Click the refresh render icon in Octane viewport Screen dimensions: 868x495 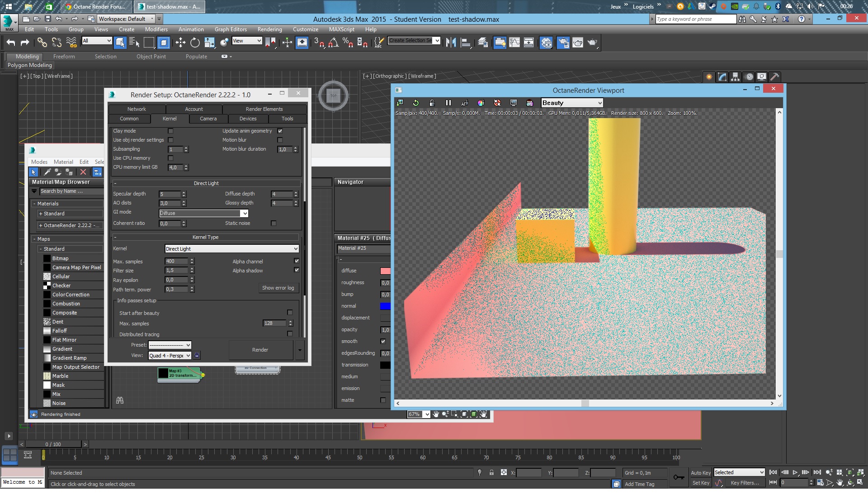[x=416, y=103]
